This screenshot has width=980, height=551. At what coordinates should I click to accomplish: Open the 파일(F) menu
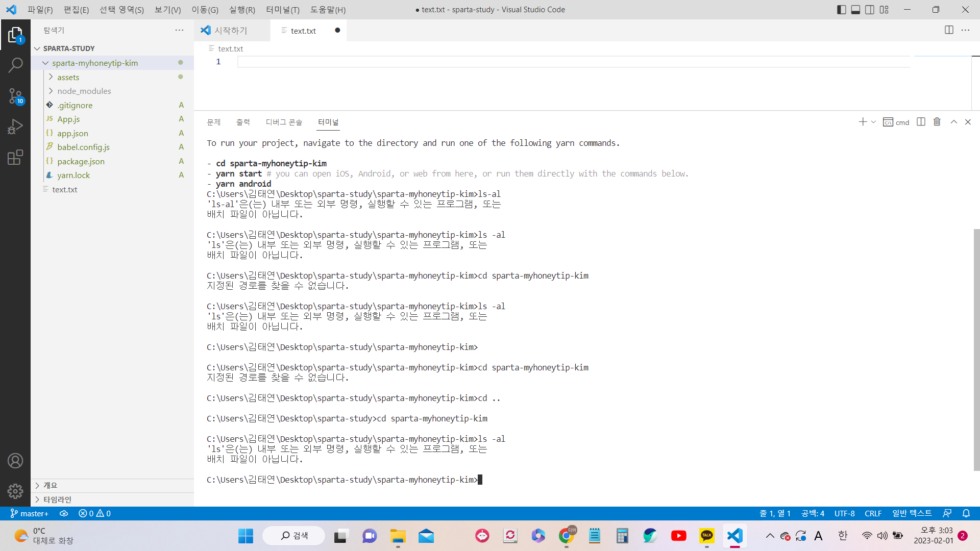pos(40,10)
